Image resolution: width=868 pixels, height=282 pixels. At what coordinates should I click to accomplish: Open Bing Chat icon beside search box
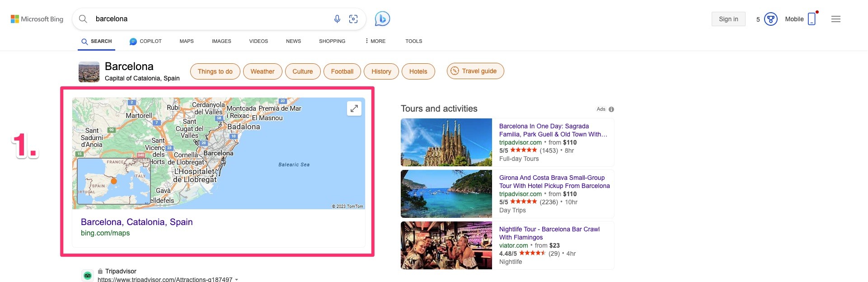pyautogui.click(x=382, y=19)
